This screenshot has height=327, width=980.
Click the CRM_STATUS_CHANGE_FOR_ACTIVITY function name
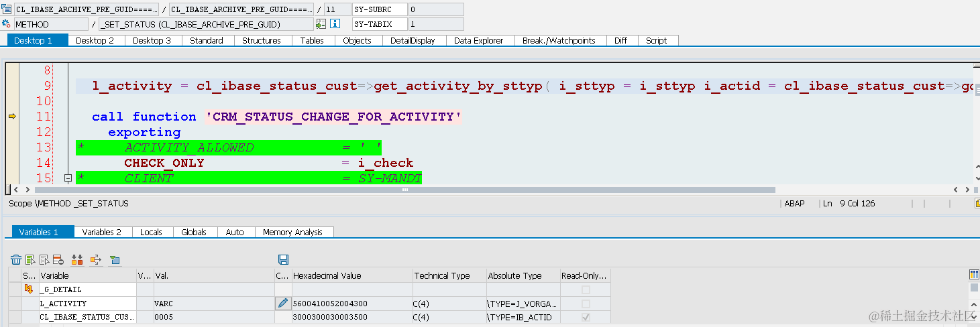pos(333,117)
